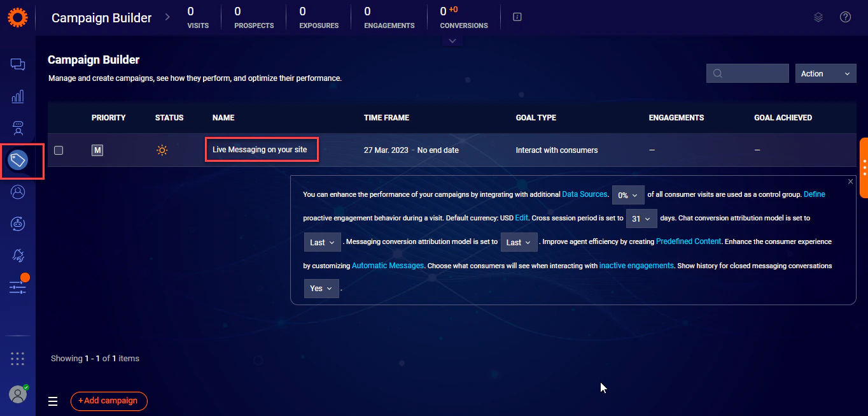Click the Add campaign button
Image resolution: width=868 pixels, height=416 pixels.
108,401
